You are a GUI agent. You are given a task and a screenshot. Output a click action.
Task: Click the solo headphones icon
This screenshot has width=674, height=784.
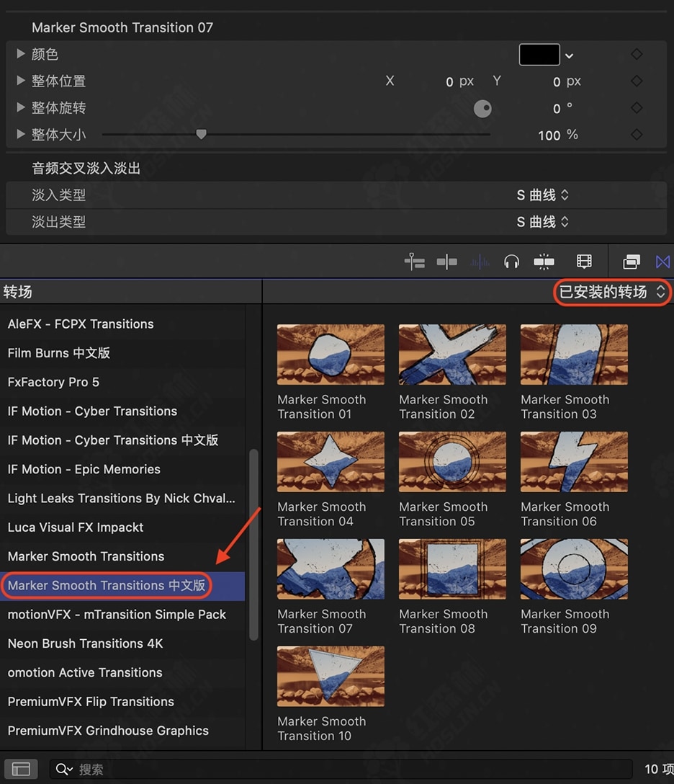pos(511,262)
